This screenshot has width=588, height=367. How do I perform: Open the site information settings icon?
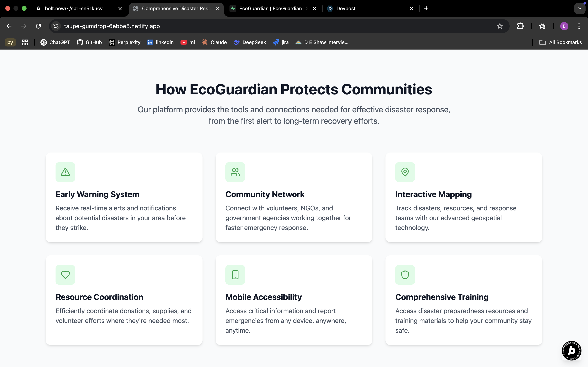point(56,26)
